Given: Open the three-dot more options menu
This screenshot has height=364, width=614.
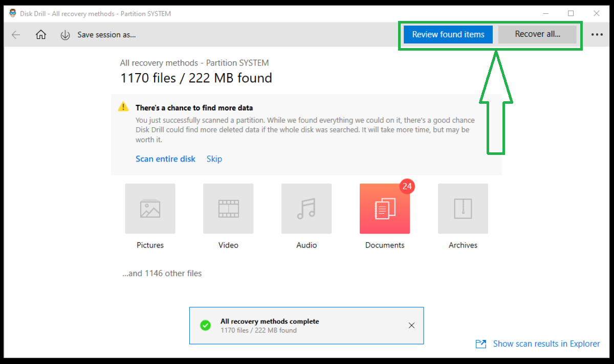Looking at the screenshot, I should pos(597,35).
